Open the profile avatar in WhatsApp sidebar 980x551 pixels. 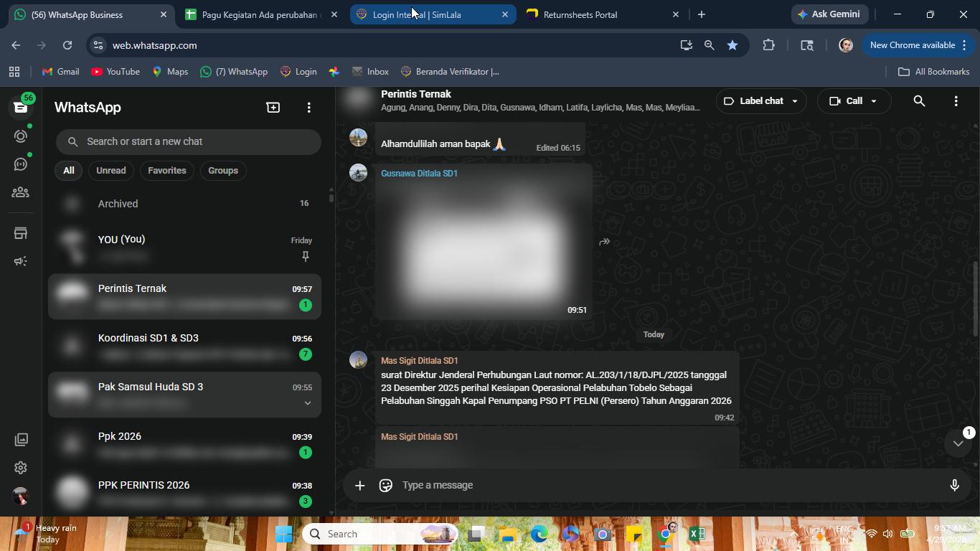click(x=21, y=496)
